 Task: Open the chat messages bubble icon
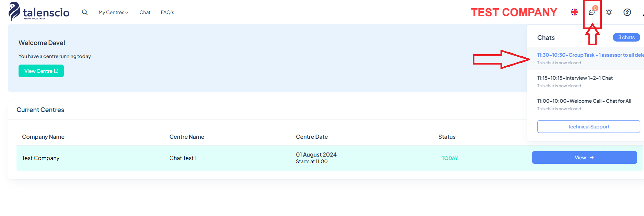click(591, 12)
